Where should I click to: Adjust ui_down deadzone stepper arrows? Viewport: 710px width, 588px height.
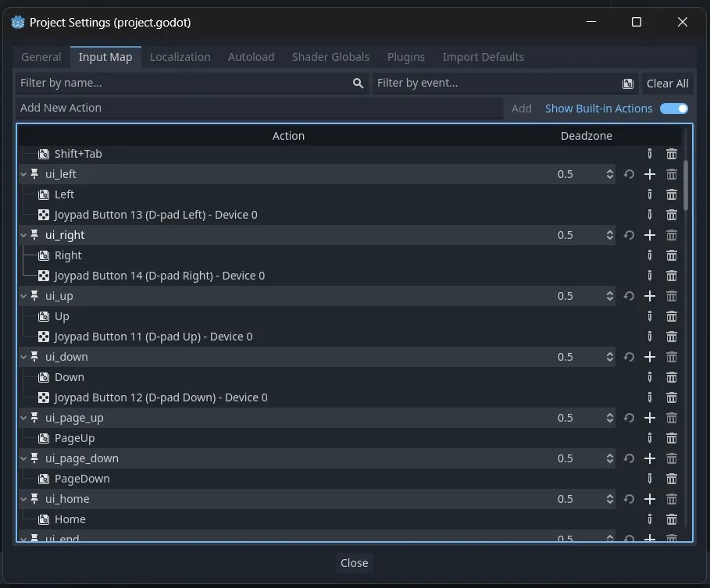610,357
